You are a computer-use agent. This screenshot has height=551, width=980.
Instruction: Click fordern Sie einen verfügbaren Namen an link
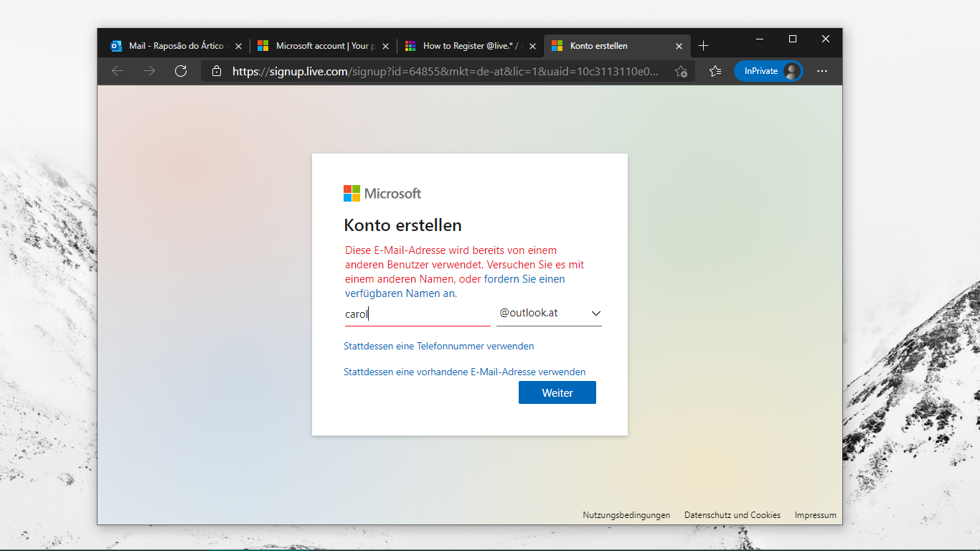[455, 286]
